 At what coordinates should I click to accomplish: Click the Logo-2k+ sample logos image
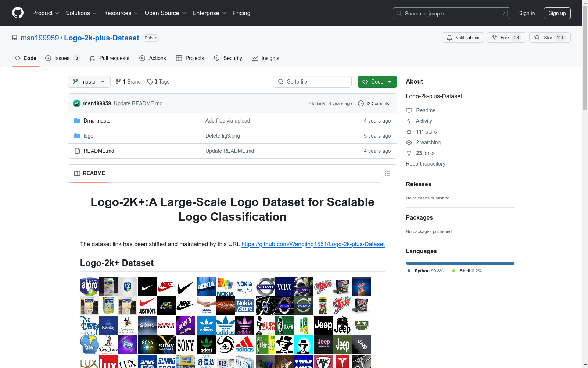click(x=226, y=323)
